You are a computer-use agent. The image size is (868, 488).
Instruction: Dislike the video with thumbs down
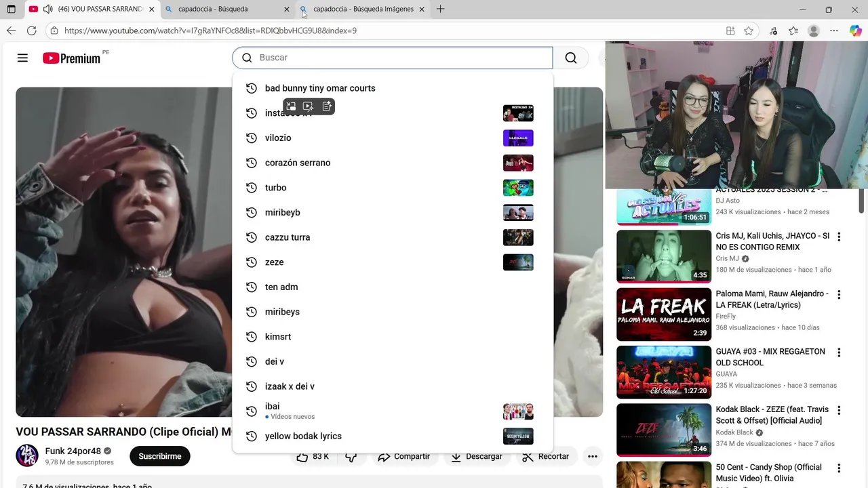[x=351, y=457]
